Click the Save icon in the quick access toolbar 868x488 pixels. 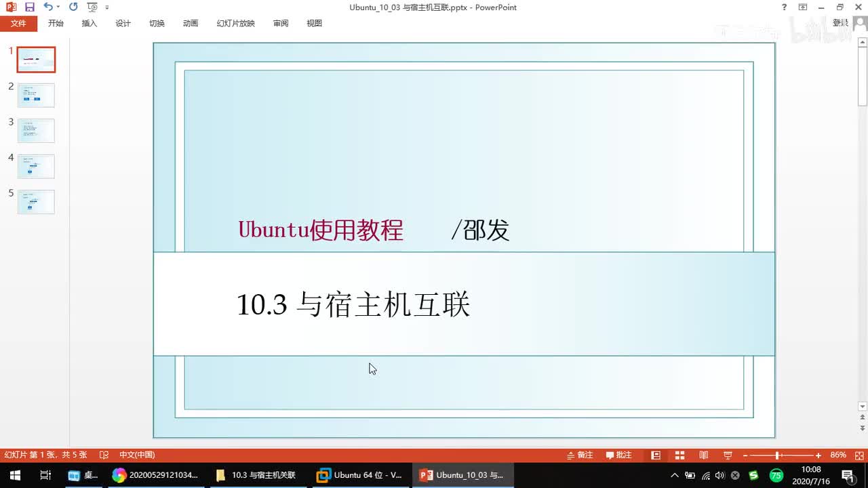point(29,7)
